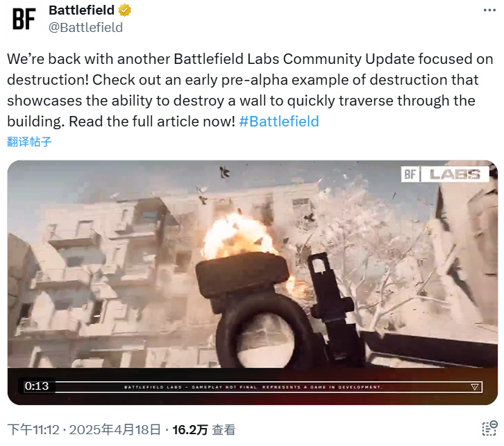
Task: Play video by clicking the explosion fireball
Action: (x=240, y=236)
